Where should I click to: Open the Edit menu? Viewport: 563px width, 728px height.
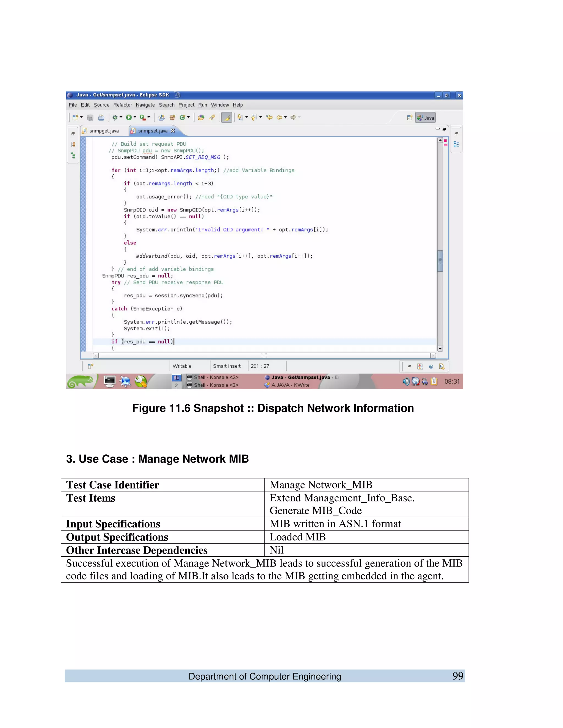tap(85, 105)
